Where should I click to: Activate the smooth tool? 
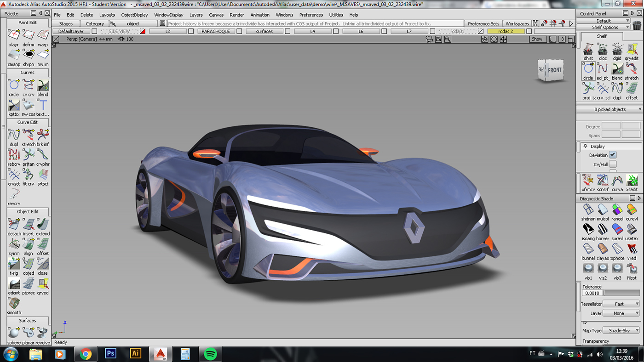14,304
